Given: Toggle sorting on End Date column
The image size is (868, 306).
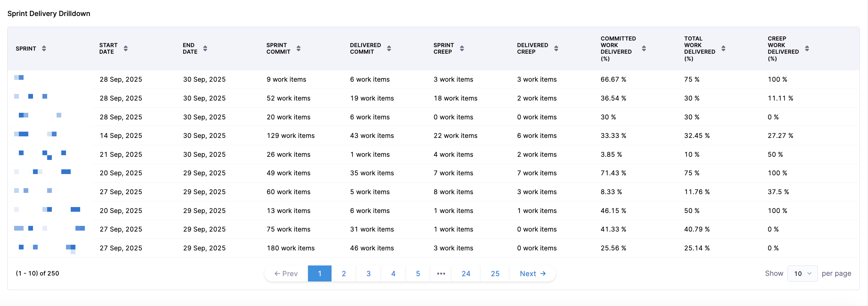Looking at the screenshot, I should [205, 48].
